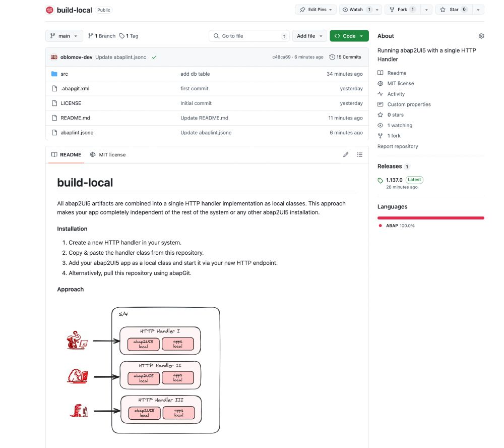This screenshot has height=448, width=504.
Task: Open the src folder
Action: (65, 74)
